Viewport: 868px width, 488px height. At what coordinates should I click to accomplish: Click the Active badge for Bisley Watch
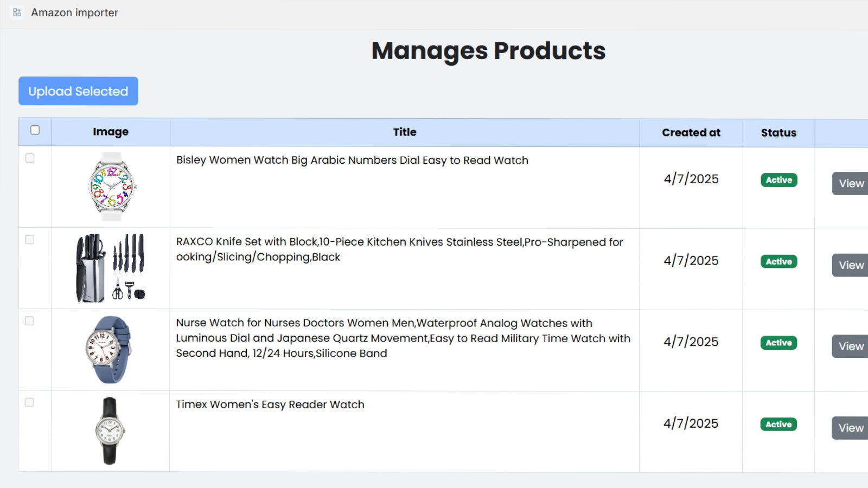point(778,180)
